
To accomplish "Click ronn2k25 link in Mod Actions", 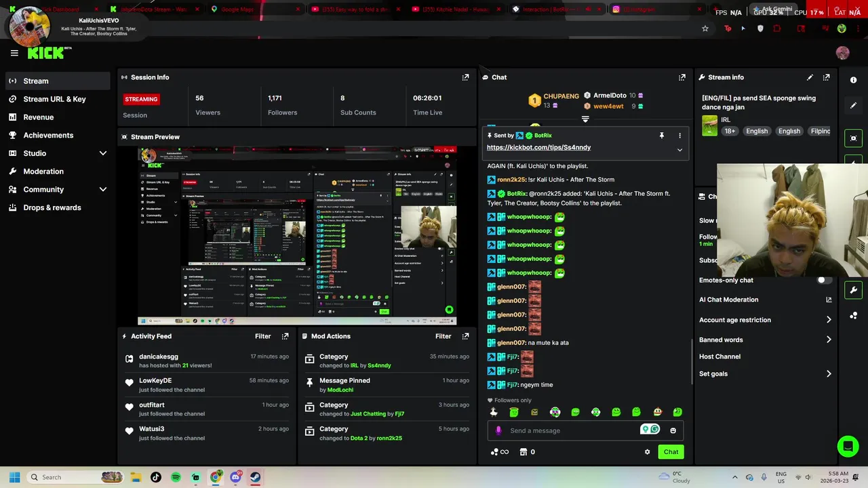I will (x=389, y=439).
